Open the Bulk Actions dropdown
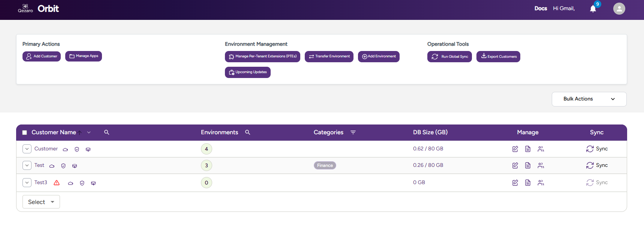Image resolution: width=644 pixels, height=225 pixels. [589, 99]
